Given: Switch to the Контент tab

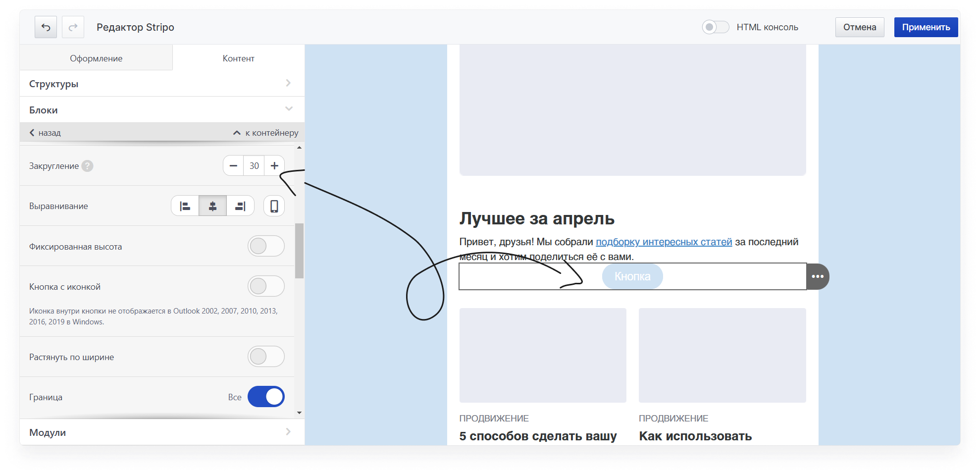Looking at the screenshot, I should pos(238,58).
